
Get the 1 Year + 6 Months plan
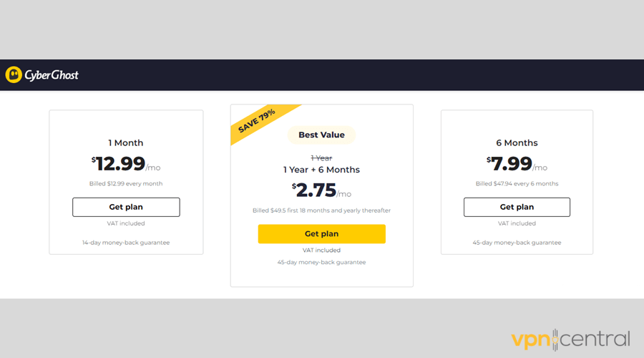[x=321, y=234]
